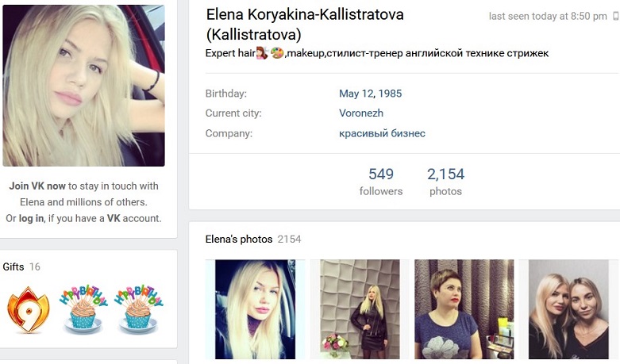Click the красивый бизнес company link

tap(382, 133)
